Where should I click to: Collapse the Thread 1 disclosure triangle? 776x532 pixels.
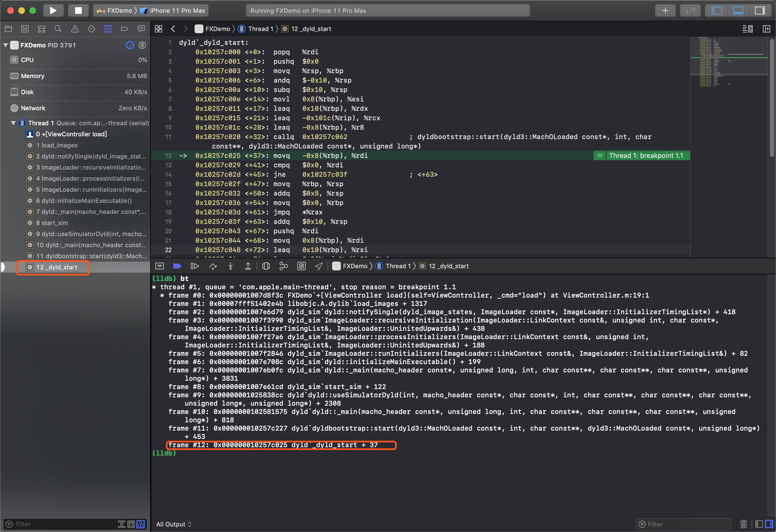[13, 123]
